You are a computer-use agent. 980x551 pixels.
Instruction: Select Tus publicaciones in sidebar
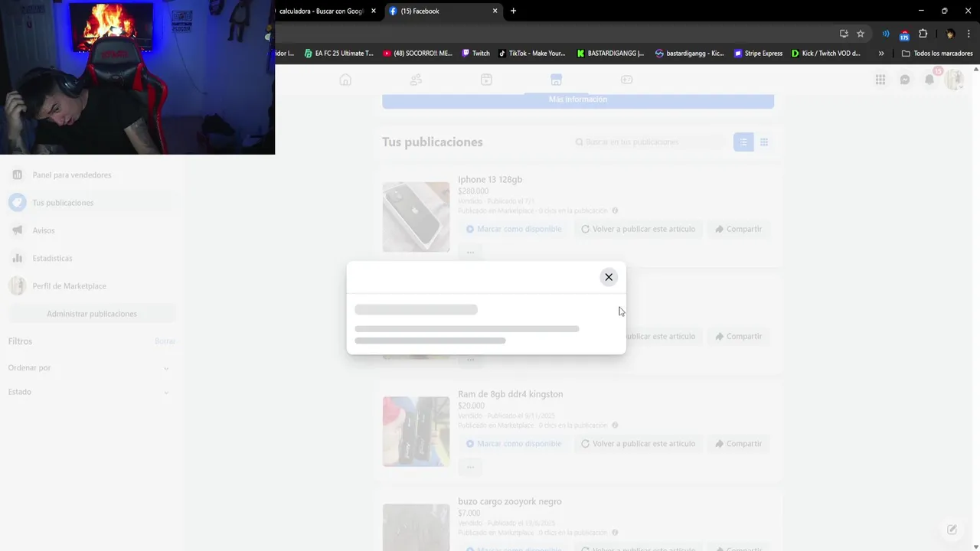(92, 203)
